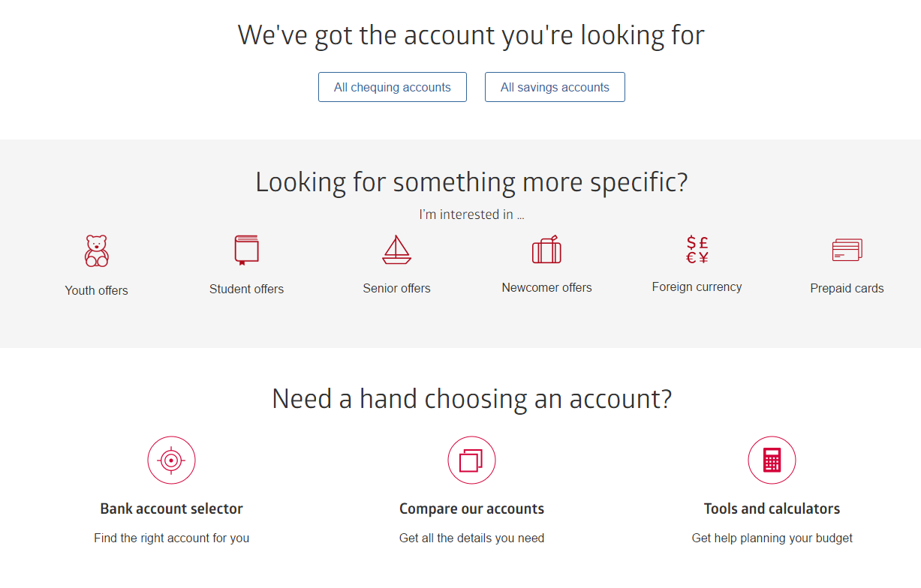The height and width of the screenshot is (588, 921).
Task: Click the calculator Tools and calculators icon
Action: click(772, 460)
